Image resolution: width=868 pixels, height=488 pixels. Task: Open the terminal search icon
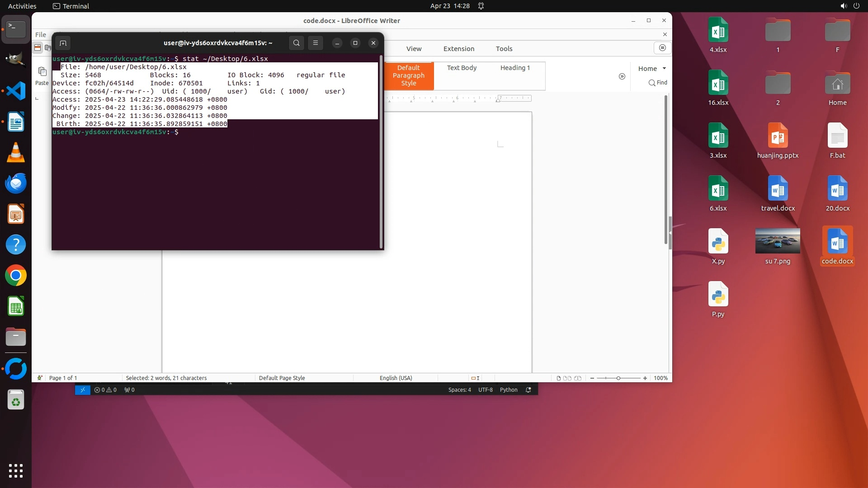[x=296, y=43]
